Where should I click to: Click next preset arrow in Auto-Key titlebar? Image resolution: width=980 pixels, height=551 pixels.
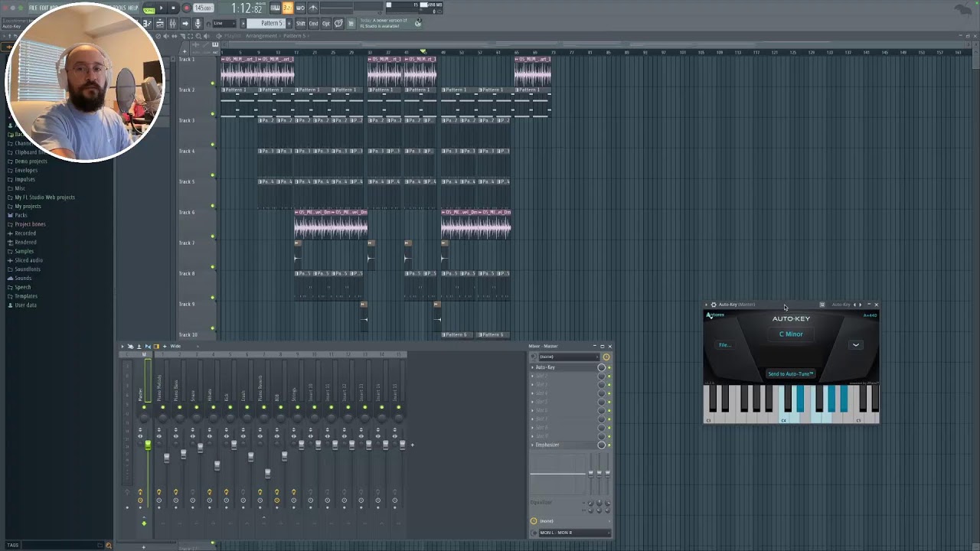pyautogui.click(x=861, y=305)
